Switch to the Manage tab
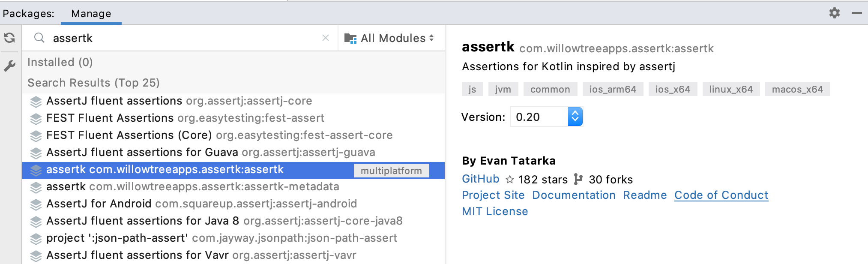868x264 pixels. tap(91, 14)
